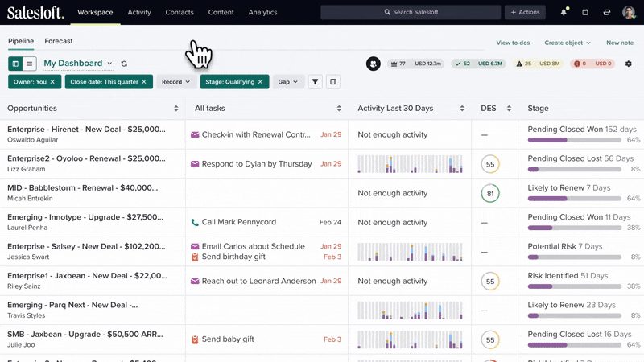Screen dimensions: 644x362
Task: Open the Record filter dropdown
Action: (x=175, y=82)
